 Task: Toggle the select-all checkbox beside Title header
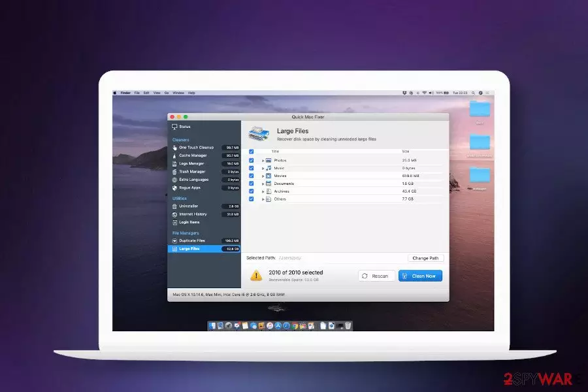click(252, 152)
